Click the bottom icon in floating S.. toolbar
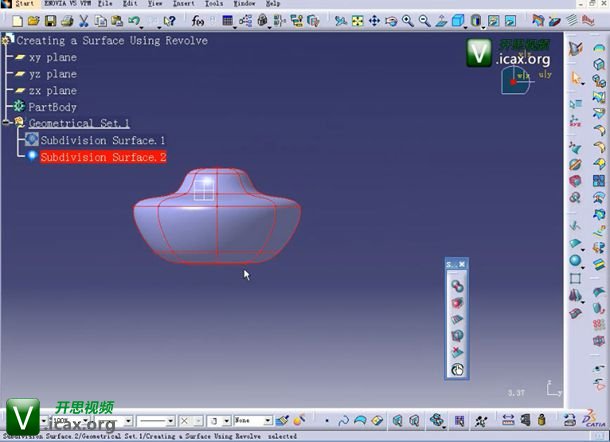This screenshot has width=610, height=442. click(456, 369)
